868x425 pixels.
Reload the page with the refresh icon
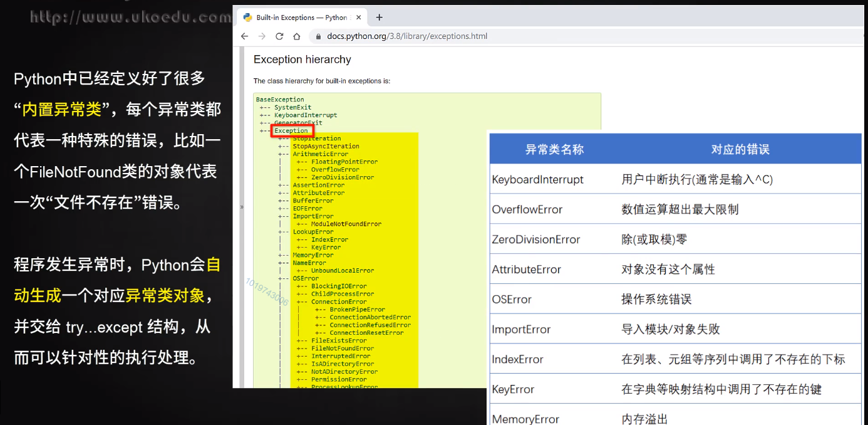(279, 36)
